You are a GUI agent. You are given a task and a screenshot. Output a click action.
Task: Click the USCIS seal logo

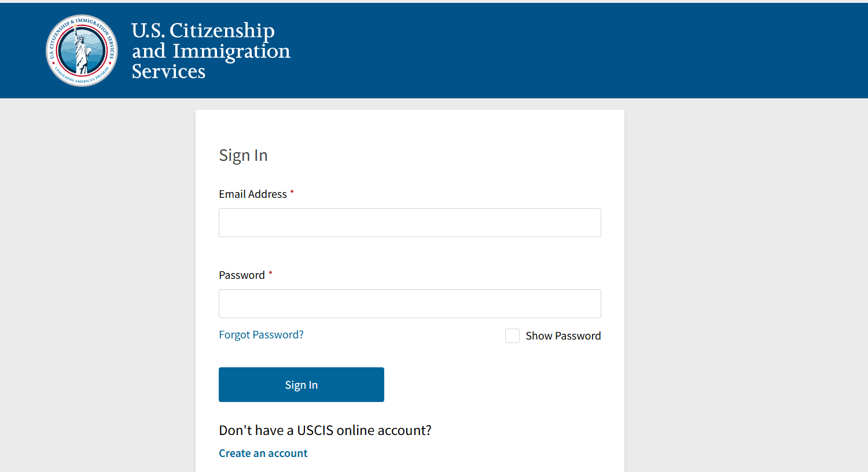click(82, 50)
